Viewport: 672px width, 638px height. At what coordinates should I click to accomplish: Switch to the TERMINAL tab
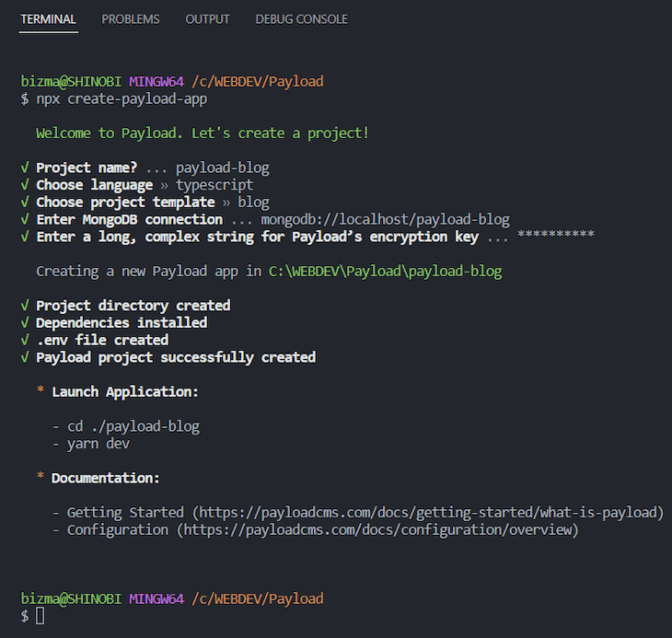click(x=48, y=19)
